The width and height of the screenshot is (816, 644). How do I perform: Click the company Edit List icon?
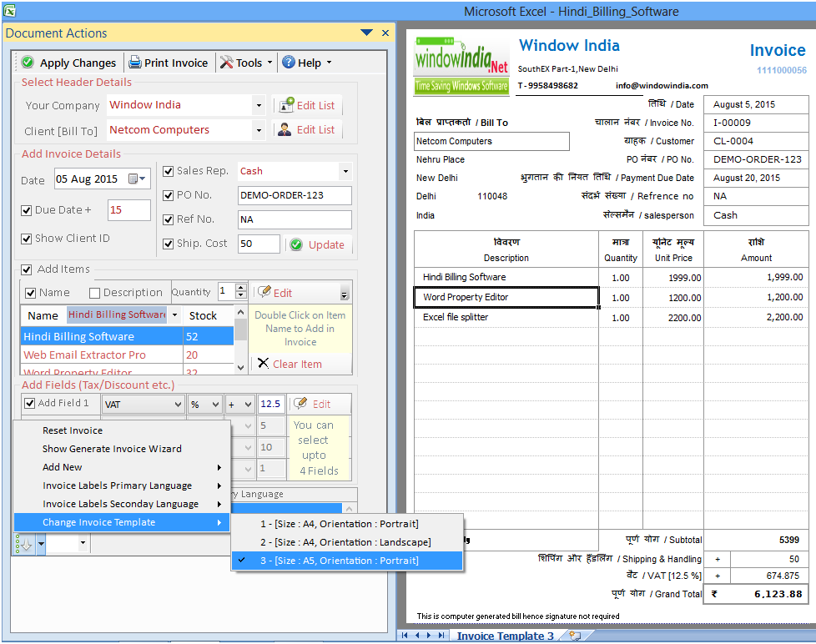[x=286, y=105]
